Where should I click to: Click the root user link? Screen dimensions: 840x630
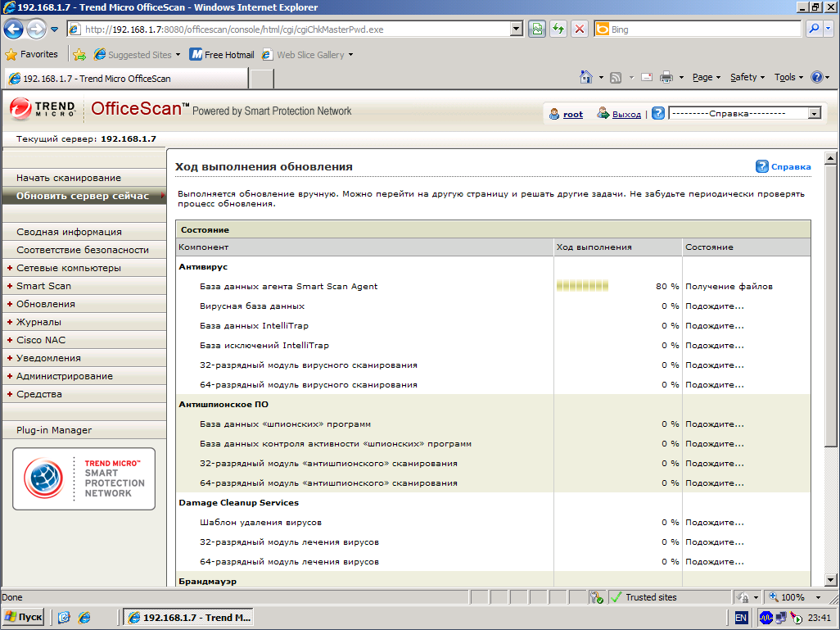pos(572,114)
